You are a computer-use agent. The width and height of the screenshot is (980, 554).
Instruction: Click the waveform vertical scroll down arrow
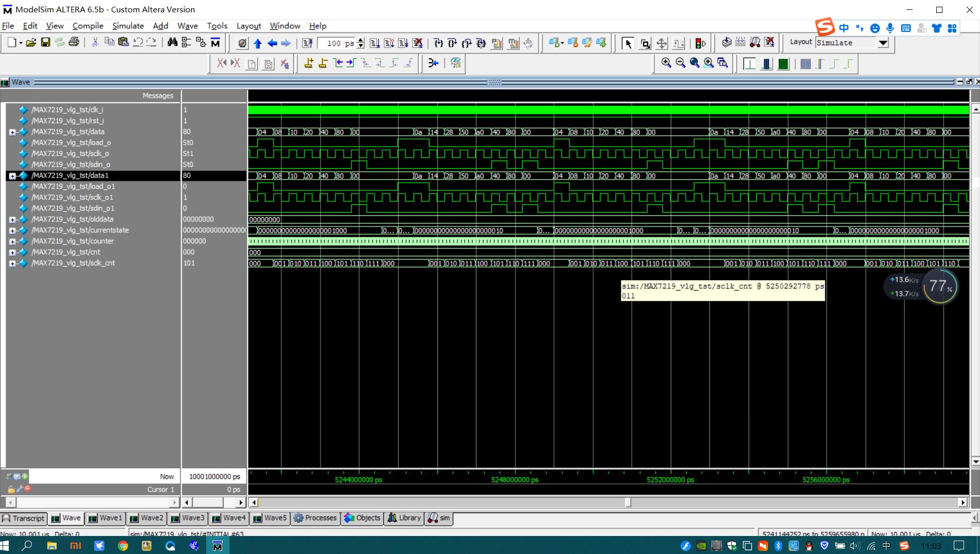[x=975, y=462]
